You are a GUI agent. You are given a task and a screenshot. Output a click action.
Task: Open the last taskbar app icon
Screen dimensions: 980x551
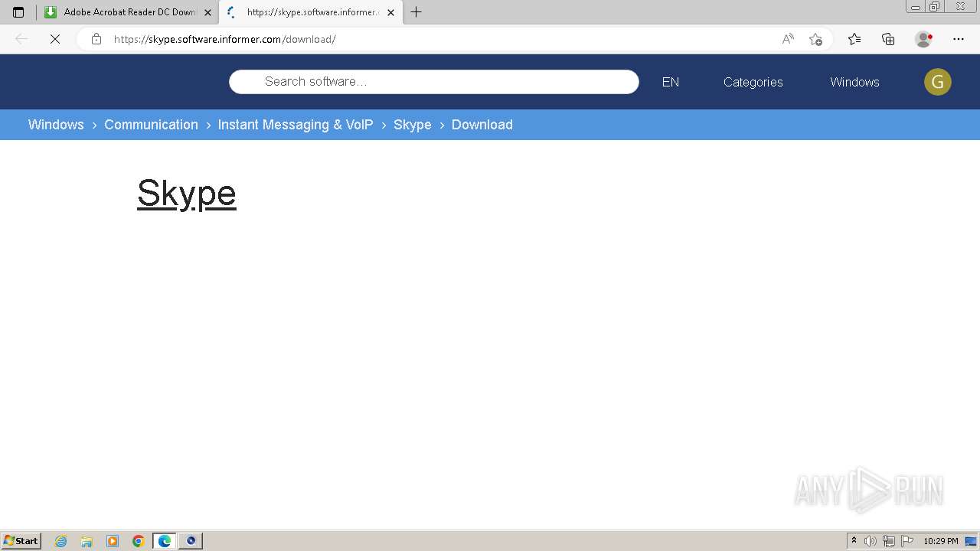(x=191, y=541)
